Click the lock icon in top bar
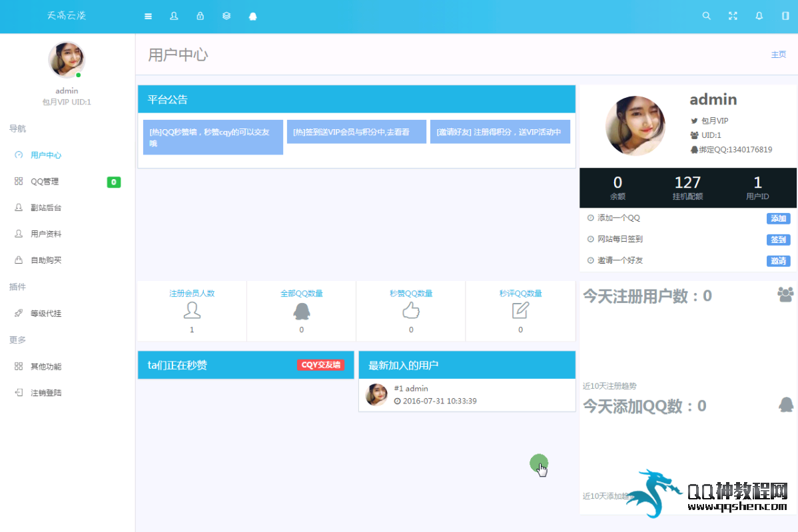The width and height of the screenshot is (798, 532). pos(200,16)
